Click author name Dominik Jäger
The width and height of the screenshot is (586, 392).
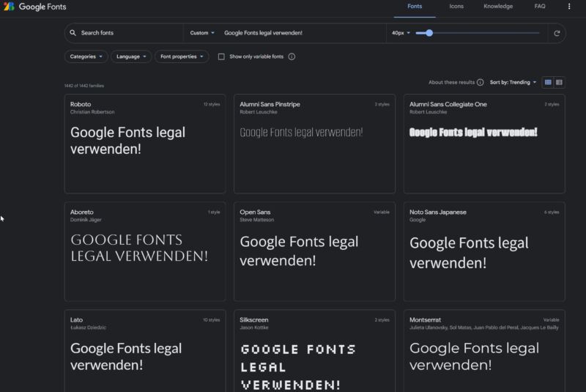click(86, 220)
